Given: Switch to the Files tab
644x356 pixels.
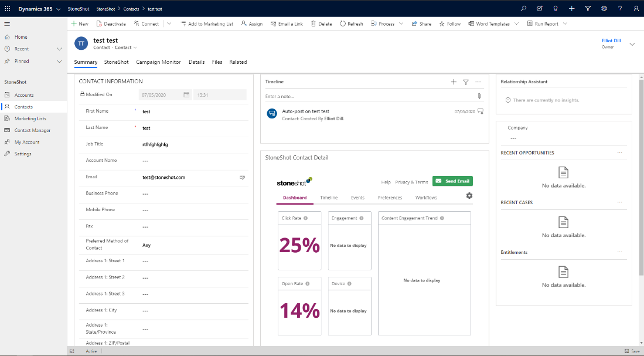Looking at the screenshot, I should 217,62.
